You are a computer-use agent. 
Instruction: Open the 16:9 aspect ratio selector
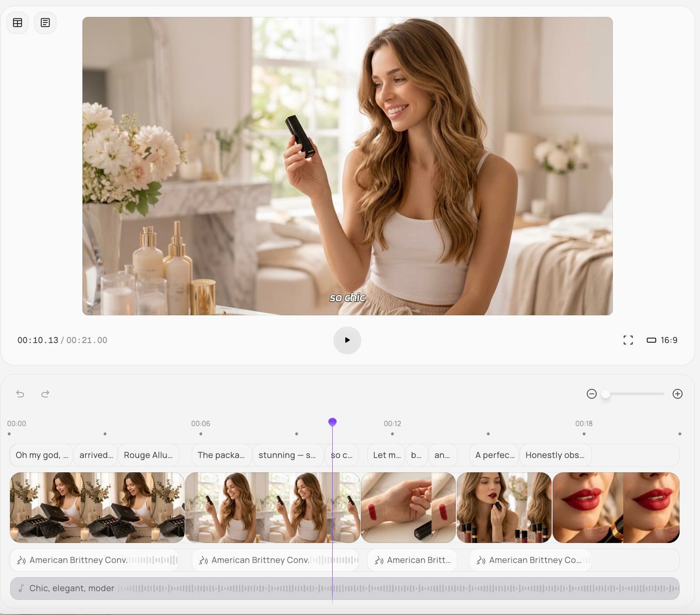coord(662,340)
